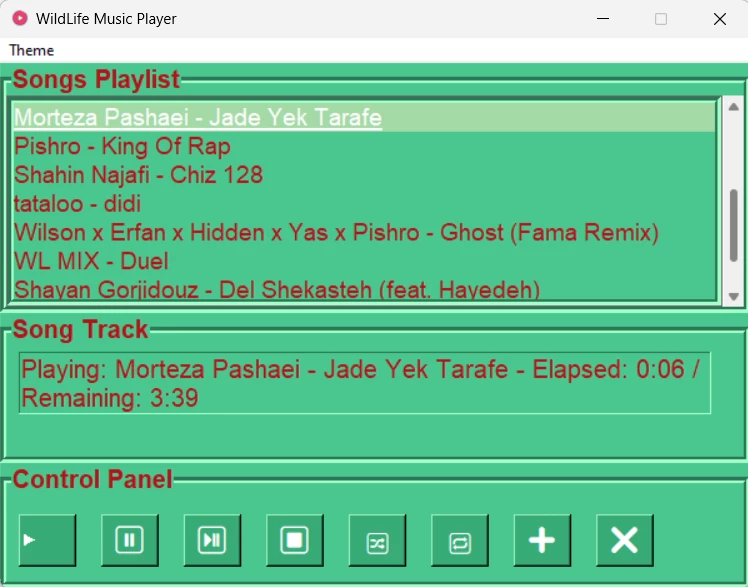Toggle shuffle mode
The image size is (748, 587).
pos(377,541)
